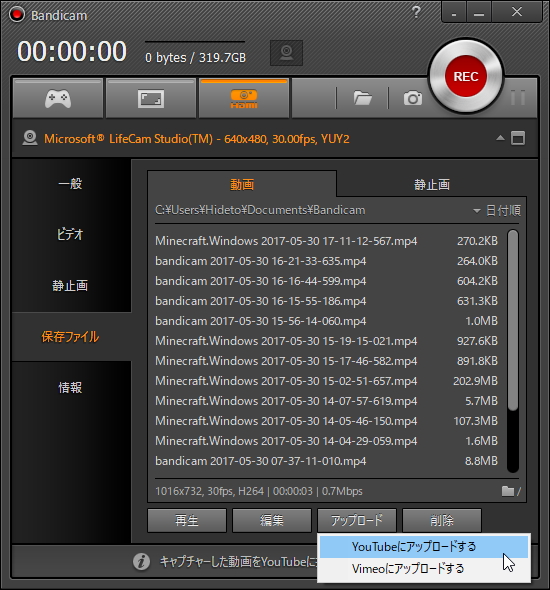The width and height of the screenshot is (550, 590).
Task: Click the Microsoft LifeCam Studio device text
Action: coord(197,139)
